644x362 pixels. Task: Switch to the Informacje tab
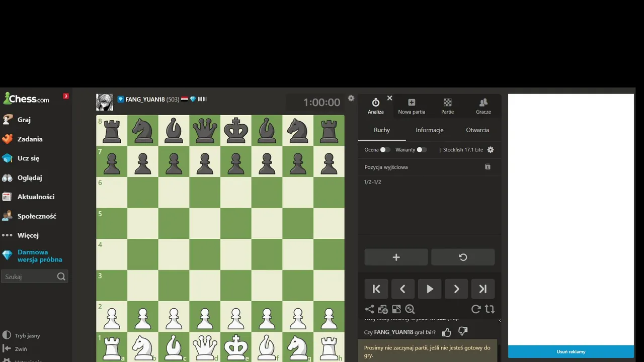[x=430, y=130]
